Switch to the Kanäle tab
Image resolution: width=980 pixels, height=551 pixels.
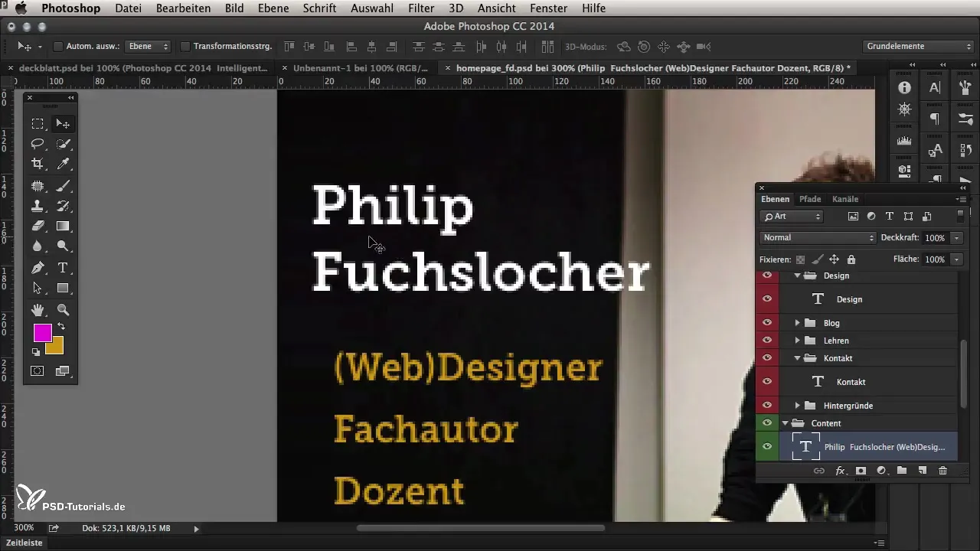[845, 199]
